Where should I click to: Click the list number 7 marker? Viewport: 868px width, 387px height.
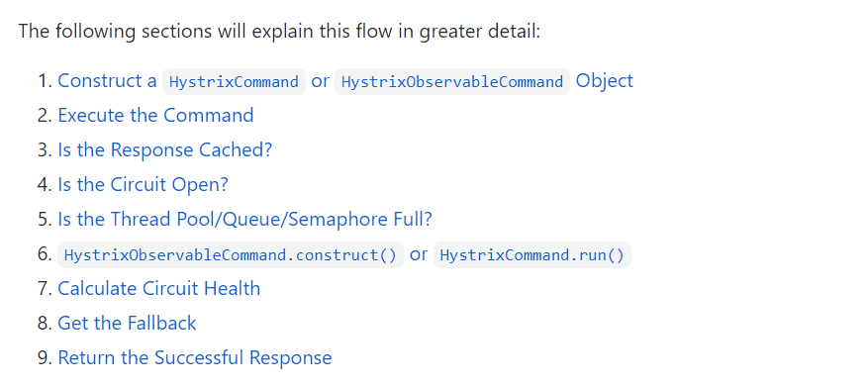click(45, 288)
